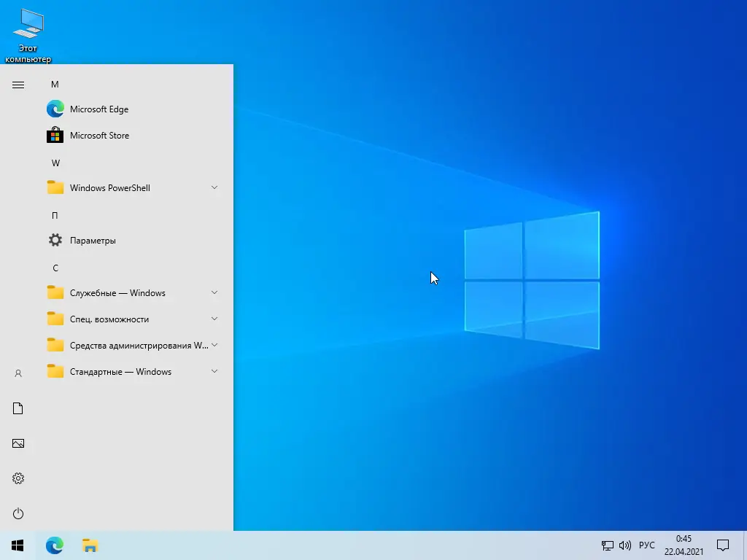The image size is (747, 560).
Task: Click the power icon in the Start menu
Action: pyautogui.click(x=18, y=513)
